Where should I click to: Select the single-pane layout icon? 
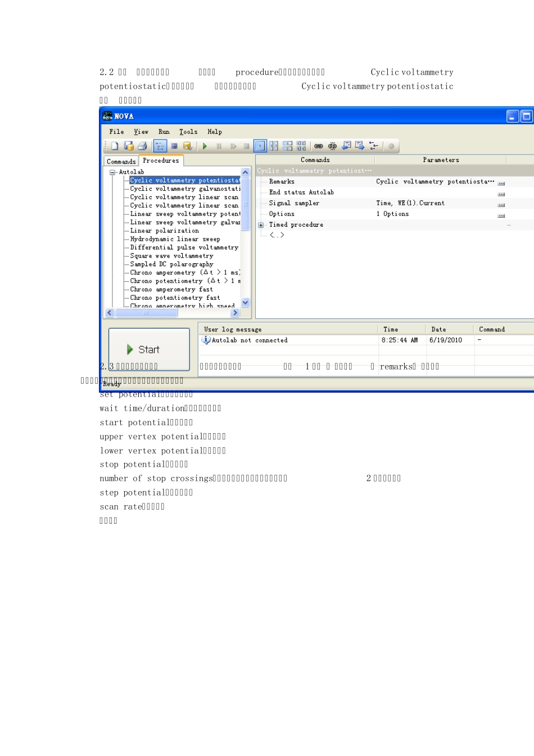tap(260, 146)
